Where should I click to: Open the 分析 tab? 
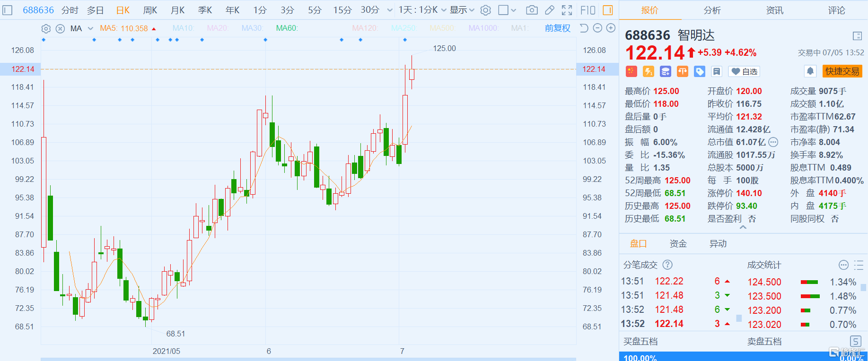coord(712,10)
